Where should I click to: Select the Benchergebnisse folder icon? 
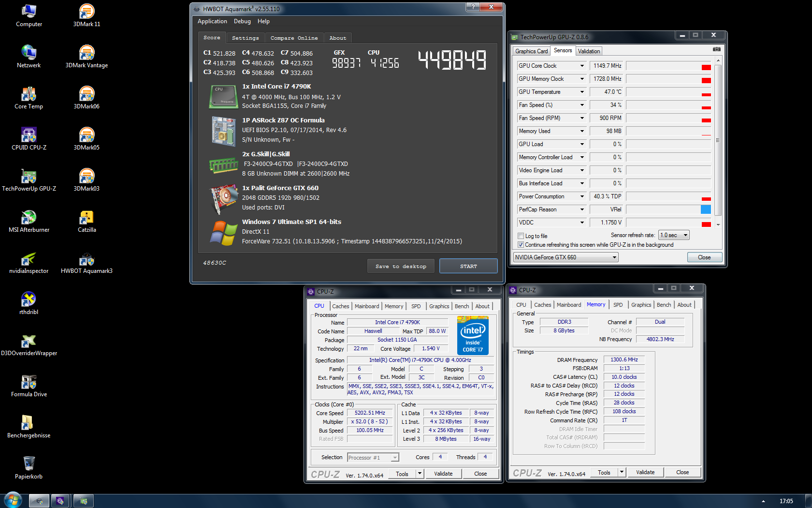(29, 427)
